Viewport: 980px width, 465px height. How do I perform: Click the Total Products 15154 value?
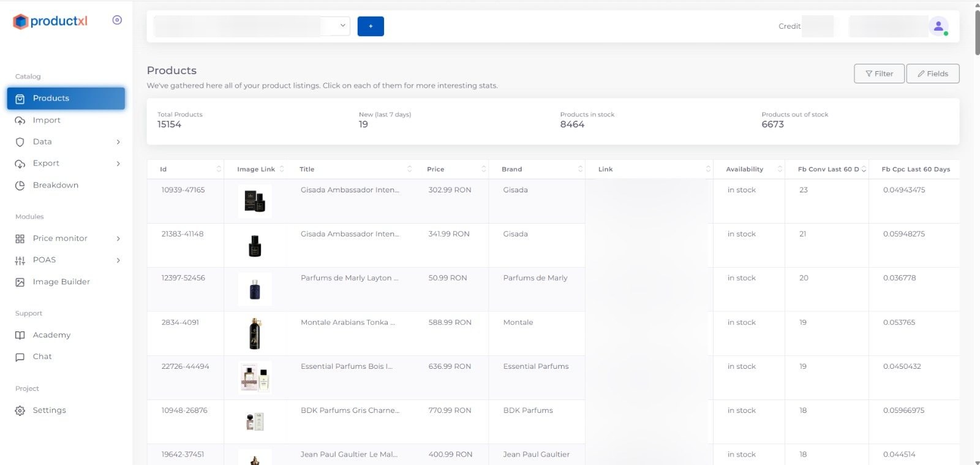(x=169, y=124)
